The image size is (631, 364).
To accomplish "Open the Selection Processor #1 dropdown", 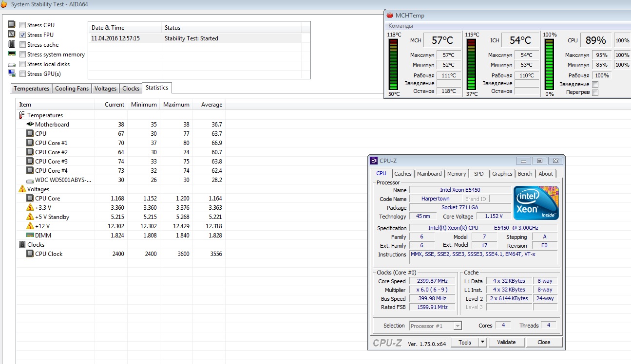I will [435, 326].
